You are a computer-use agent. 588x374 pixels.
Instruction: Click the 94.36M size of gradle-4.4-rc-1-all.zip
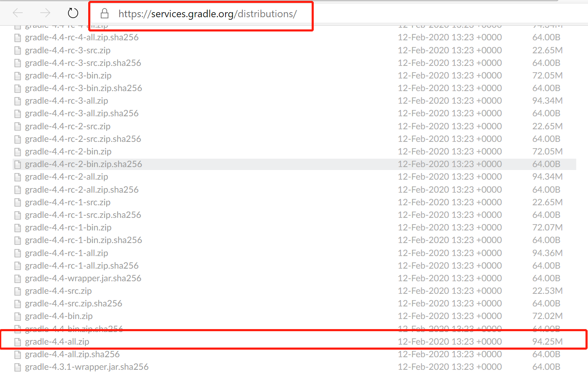click(547, 253)
